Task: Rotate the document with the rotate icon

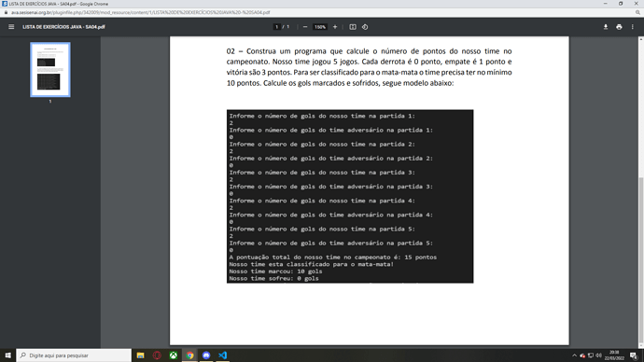Action: 365,27
